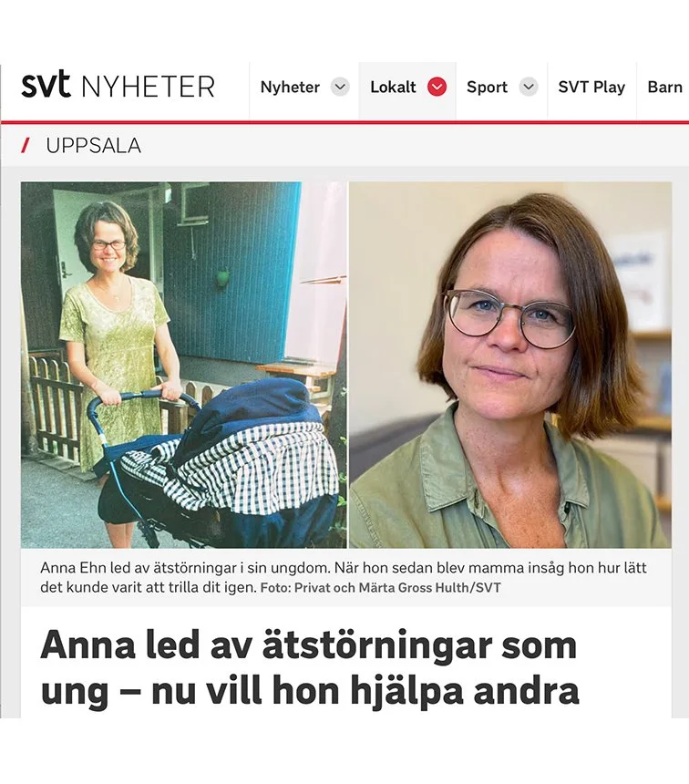
Task: Click the red slash beside UPPSALA
Action: pyautogui.click(x=25, y=146)
